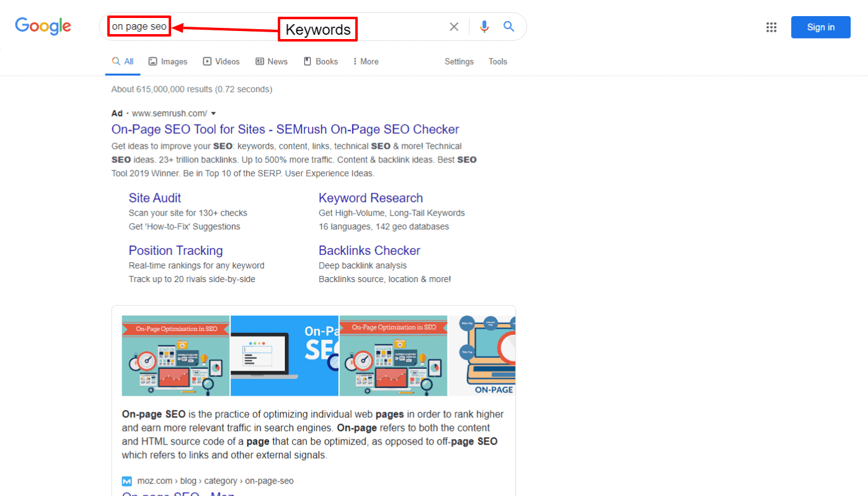Click the Google logo
The width and height of the screenshot is (868, 496).
pyautogui.click(x=43, y=26)
